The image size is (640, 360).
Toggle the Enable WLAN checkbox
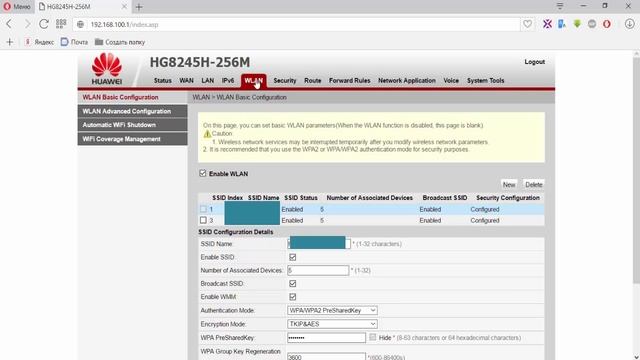coord(203,173)
